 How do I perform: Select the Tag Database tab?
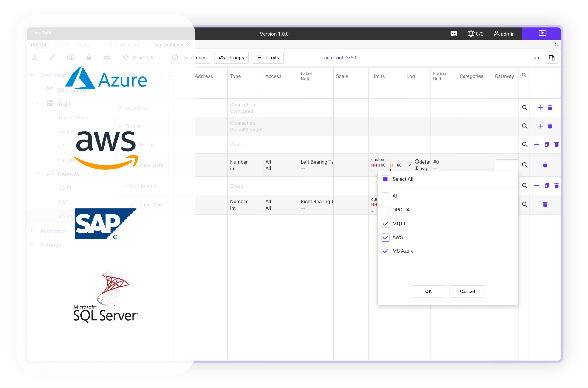(169, 45)
